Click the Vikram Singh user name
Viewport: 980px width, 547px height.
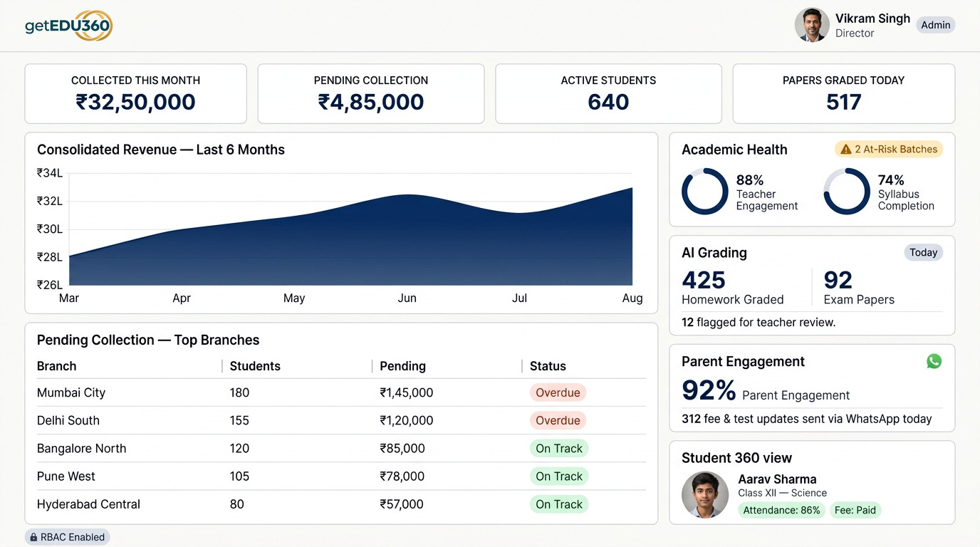pos(872,19)
